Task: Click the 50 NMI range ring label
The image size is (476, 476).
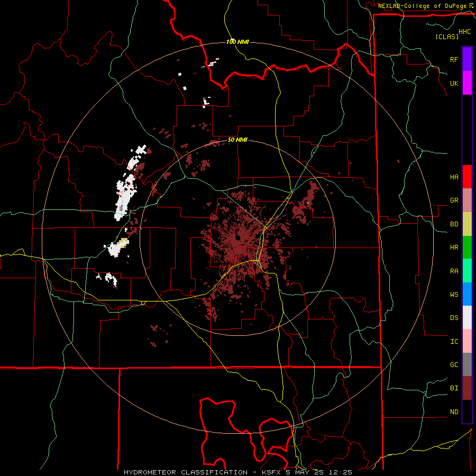Action: click(x=237, y=140)
